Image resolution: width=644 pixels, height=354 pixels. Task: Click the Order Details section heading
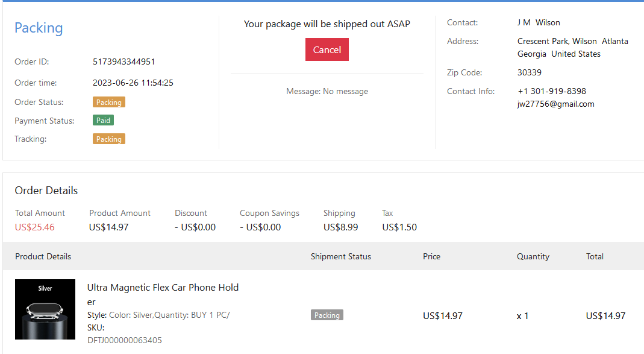(x=46, y=191)
